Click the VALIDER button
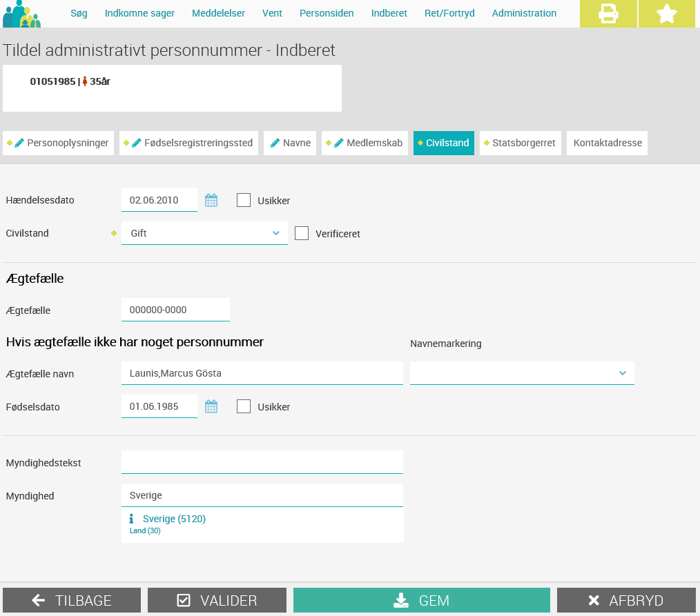Viewport: 700px width, 616px height. (217, 600)
